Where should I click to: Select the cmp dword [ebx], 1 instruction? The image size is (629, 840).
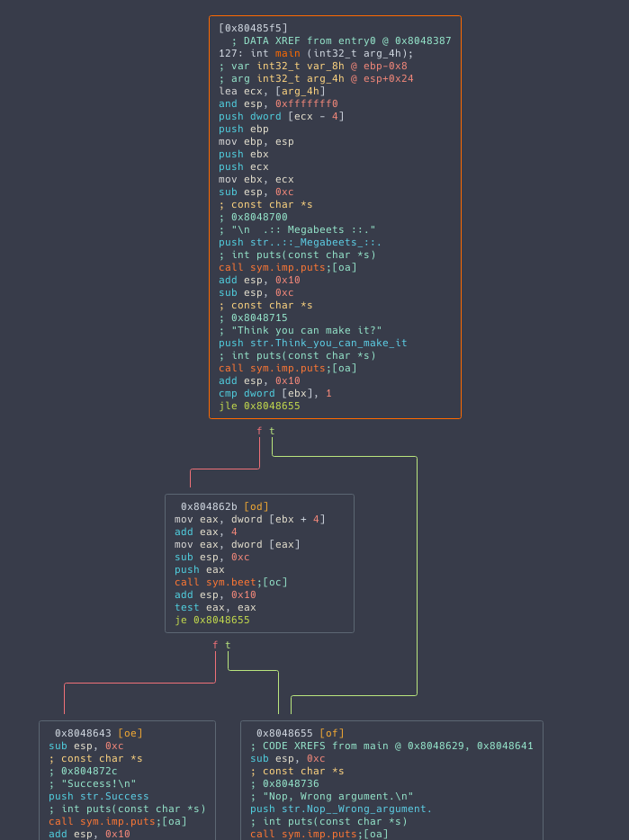[x=274, y=393]
